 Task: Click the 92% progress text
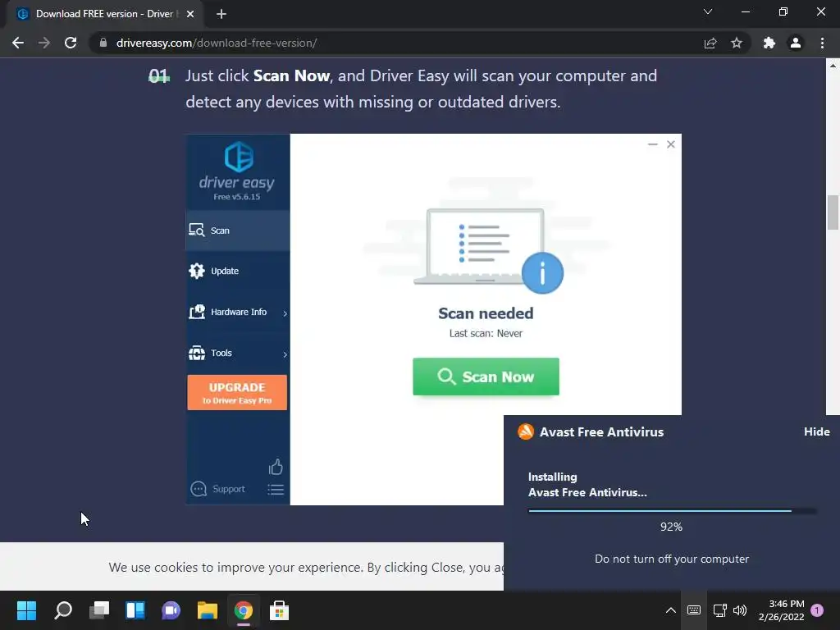(671, 527)
